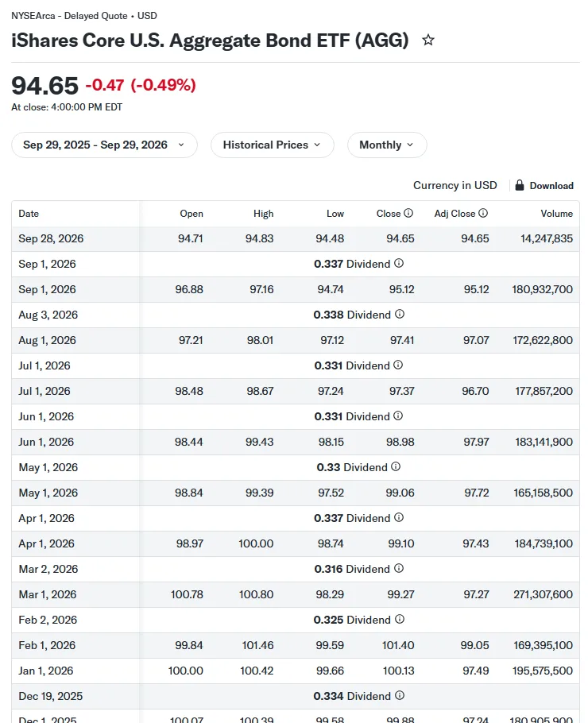This screenshot has height=723, width=588.
Task: Open info icon on 0.33 Dividend row
Action: [x=396, y=466]
